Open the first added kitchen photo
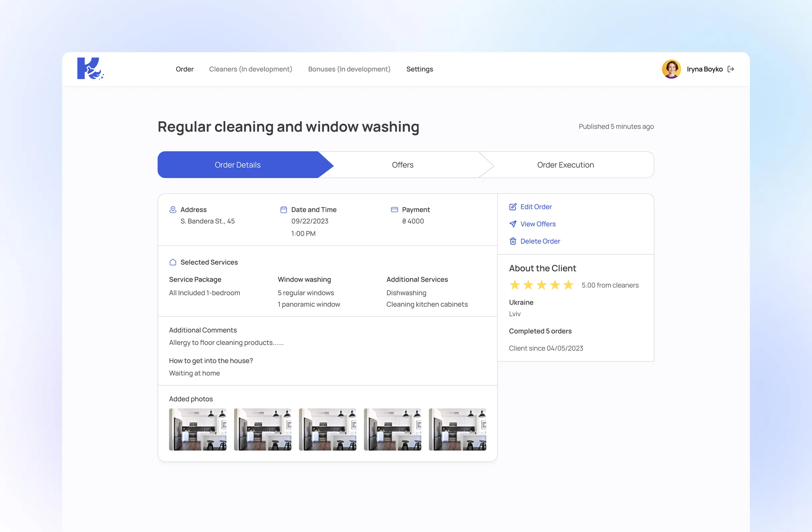 point(198,429)
